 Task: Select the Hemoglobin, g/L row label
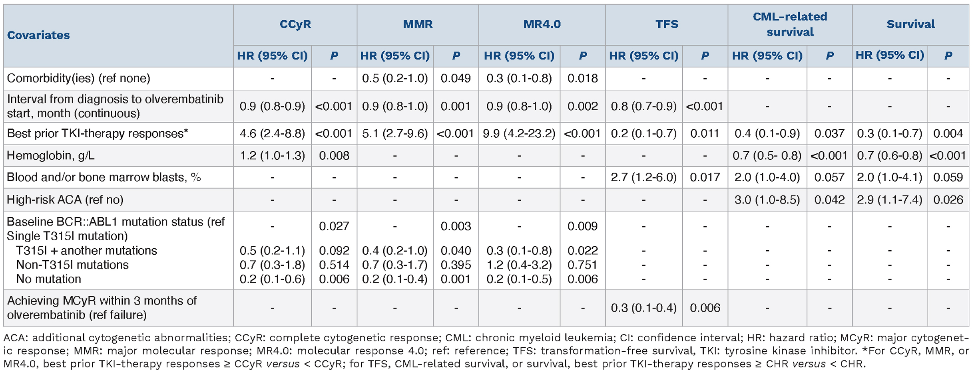tap(51, 156)
